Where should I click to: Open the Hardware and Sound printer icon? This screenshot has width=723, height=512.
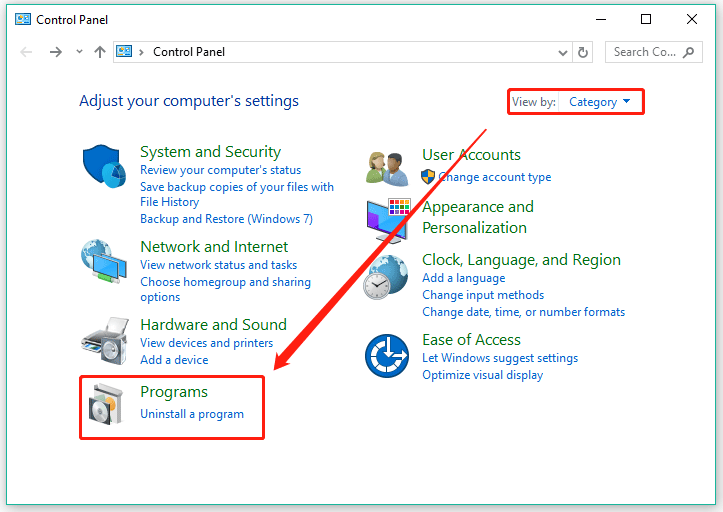point(105,341)
